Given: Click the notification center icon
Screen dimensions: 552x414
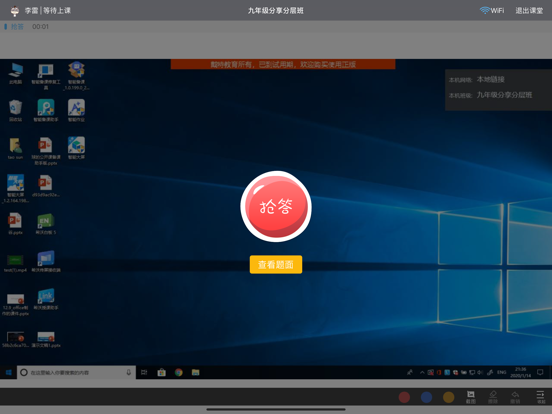Looking at the screenshot, I should (x=540, y=372).
